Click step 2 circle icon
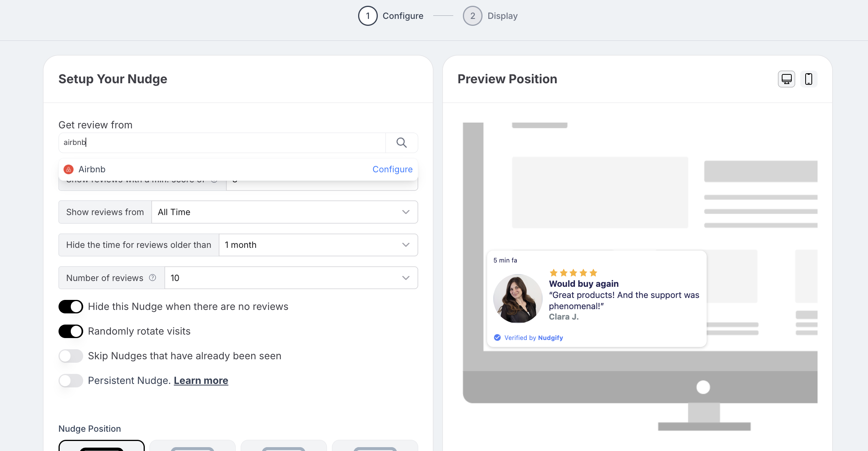Image resolution: width=868 pixels, height=451 pixels. point(472,16)
